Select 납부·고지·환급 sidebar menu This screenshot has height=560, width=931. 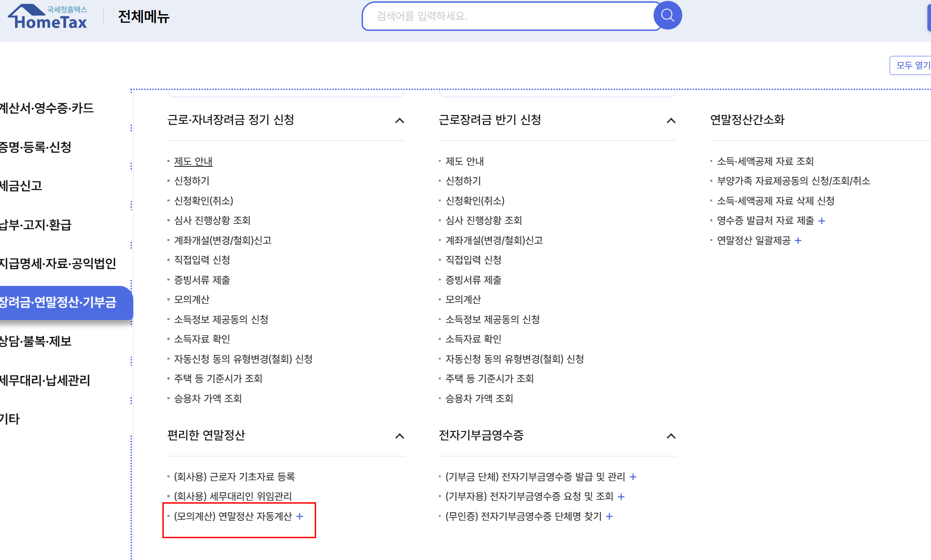35,225
